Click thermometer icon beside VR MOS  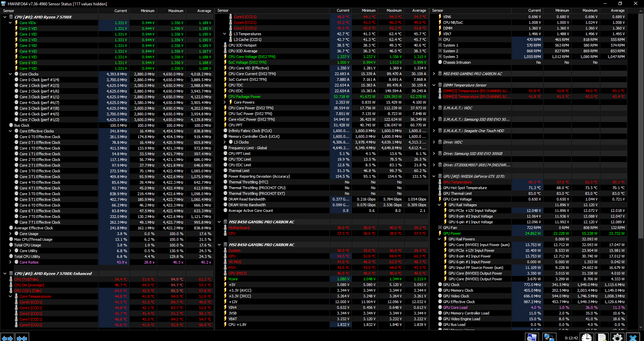click(x=225, y=262)
